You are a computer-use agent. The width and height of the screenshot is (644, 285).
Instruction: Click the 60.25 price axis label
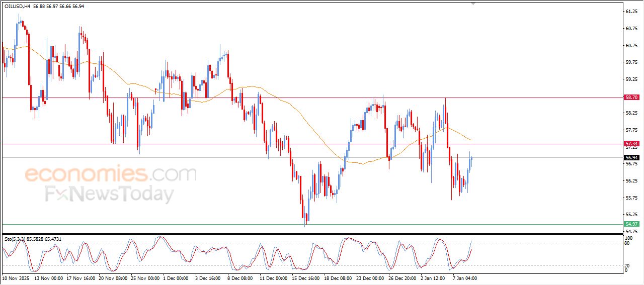pyautogui.click(x=630, y=45)
